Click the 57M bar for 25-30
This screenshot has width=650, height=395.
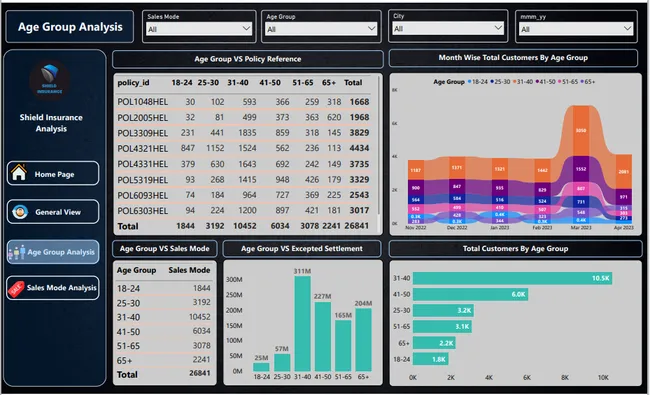(282, 363)
